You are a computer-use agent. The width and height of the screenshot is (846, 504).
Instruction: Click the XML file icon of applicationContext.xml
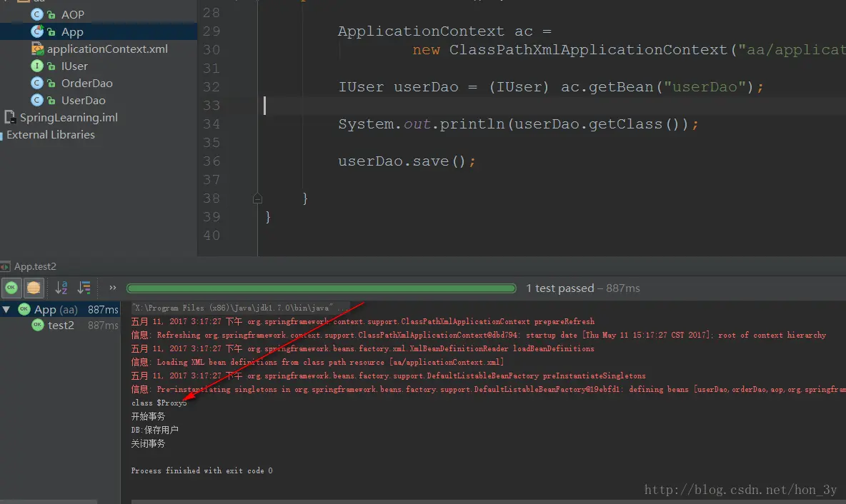click(37, 49)
